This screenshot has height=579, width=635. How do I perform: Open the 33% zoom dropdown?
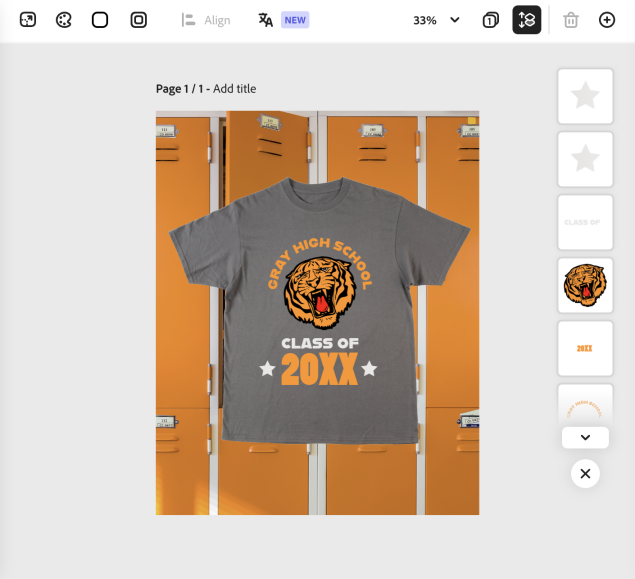pos(425,20)
